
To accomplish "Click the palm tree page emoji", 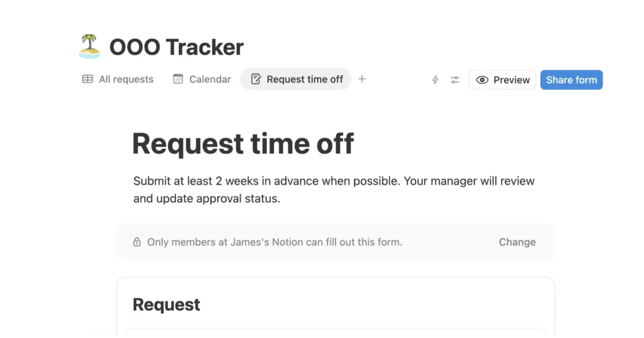I will [x=89, y=46].
